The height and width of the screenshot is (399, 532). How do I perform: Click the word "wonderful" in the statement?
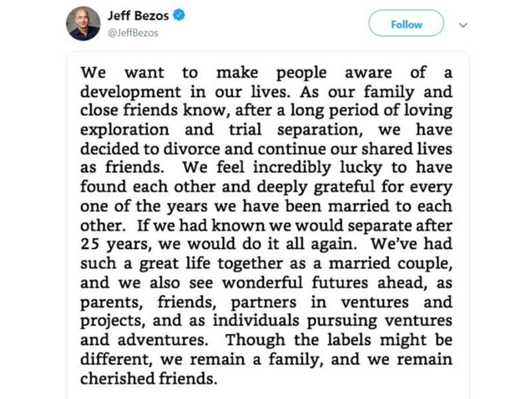point(263,283)
